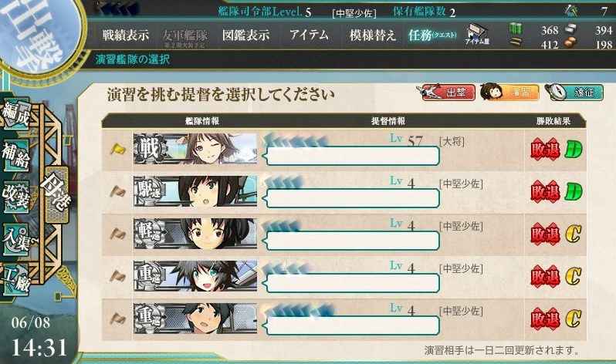616x364 pixels.
Task: Select the 駆逐 destroyer fleet thumbnail
Action: [195, 191]
